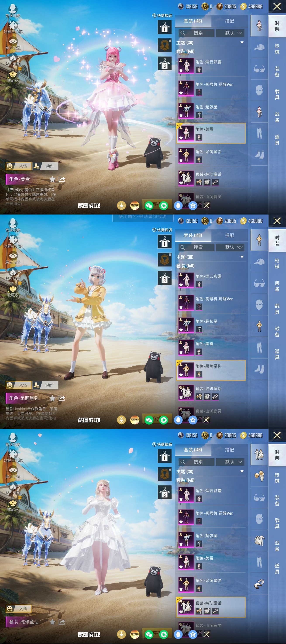The width and height of the screenshot is (286, 644).
Task: Open 默认 sort dropdown on the 角色-美雪 screen
Action: 230,33
